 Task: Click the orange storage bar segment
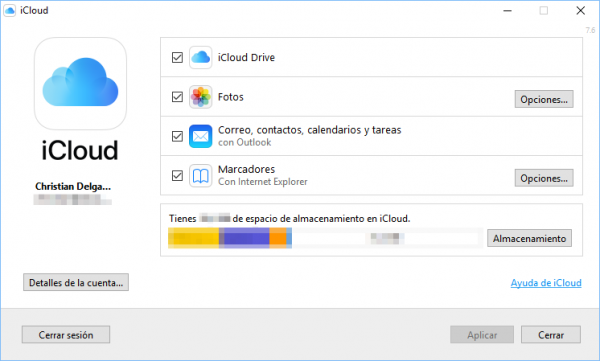278,238
